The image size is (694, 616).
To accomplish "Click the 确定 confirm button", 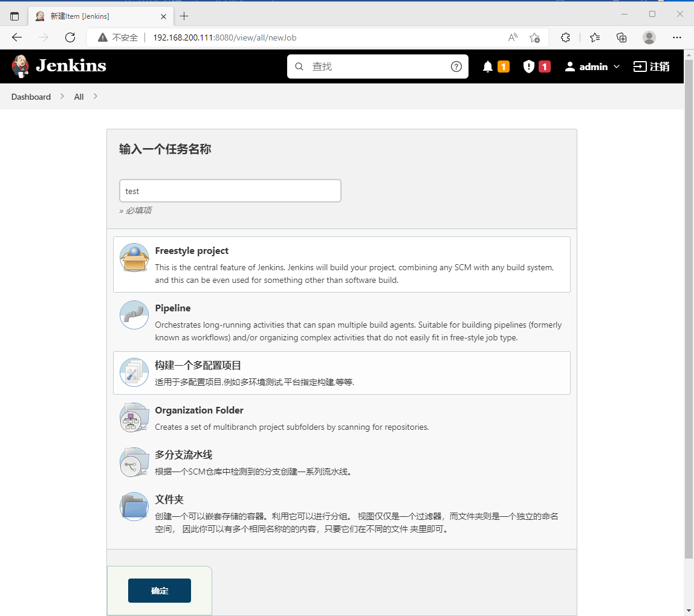I will tap(160, 591).
